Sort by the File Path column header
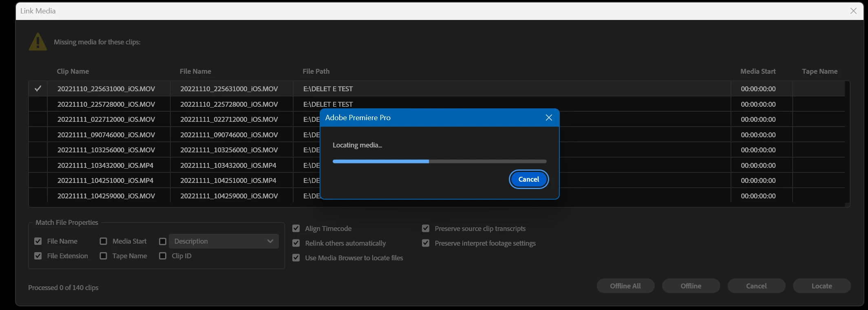This screenshot has width=868, height=310. pyautogui.click(x=316, y=71)
